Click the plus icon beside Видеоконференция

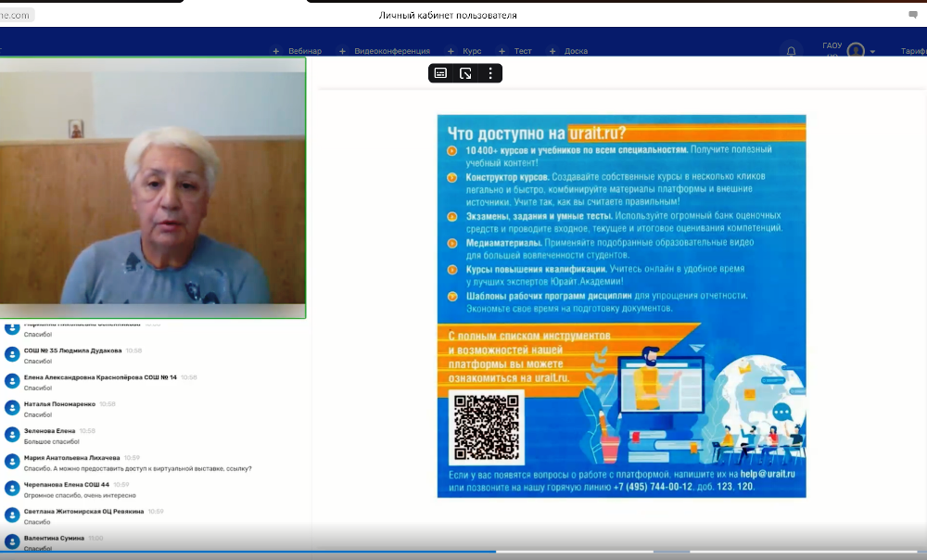tap(342, 51)
